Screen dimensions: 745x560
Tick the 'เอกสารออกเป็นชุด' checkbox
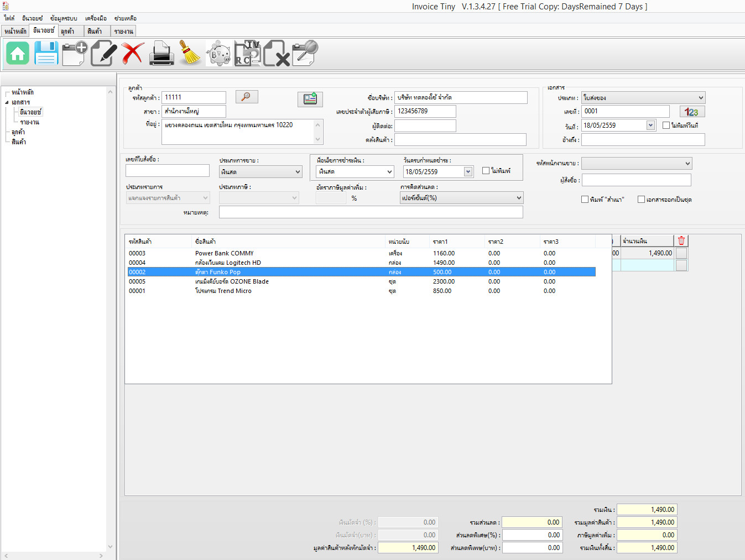tap(641, 200)
